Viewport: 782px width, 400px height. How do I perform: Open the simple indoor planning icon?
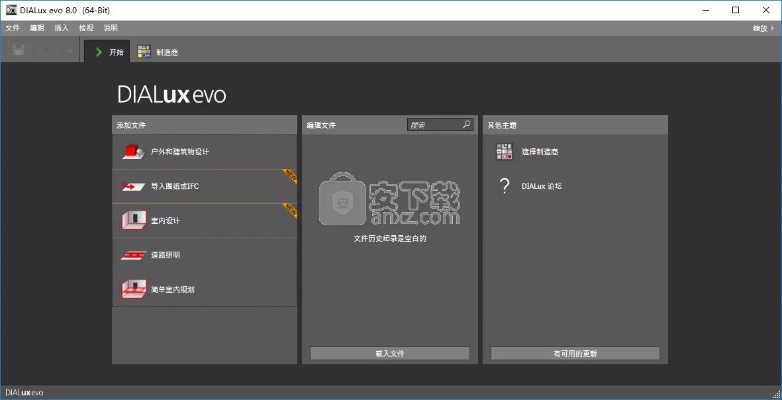pyautogui.click(x=133, y=289)
